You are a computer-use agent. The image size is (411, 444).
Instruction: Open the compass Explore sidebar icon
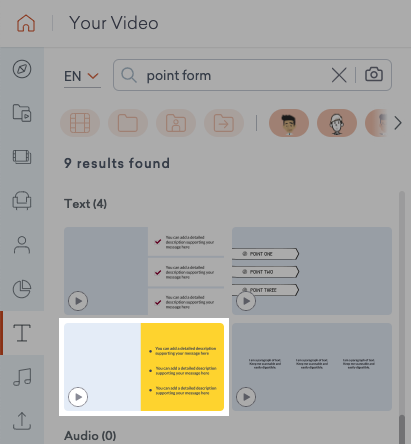(22, 69)
